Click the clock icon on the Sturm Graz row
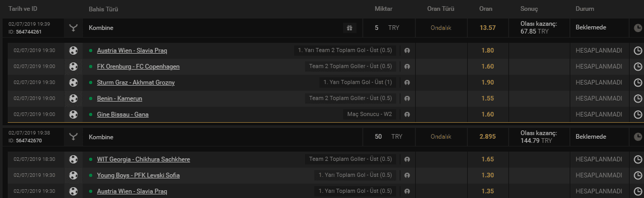Screen dimensions: 644x198 638,82
